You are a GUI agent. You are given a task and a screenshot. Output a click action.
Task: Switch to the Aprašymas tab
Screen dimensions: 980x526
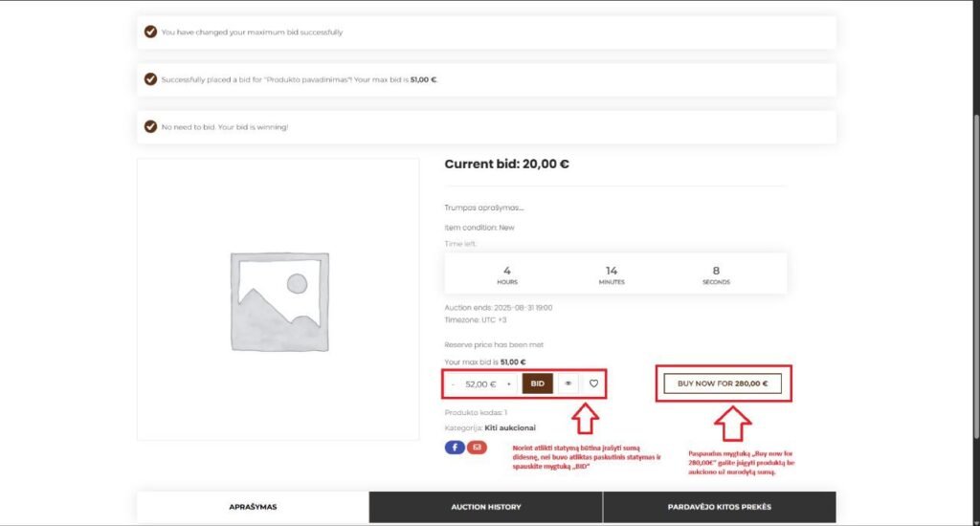(x=253, y=507)
